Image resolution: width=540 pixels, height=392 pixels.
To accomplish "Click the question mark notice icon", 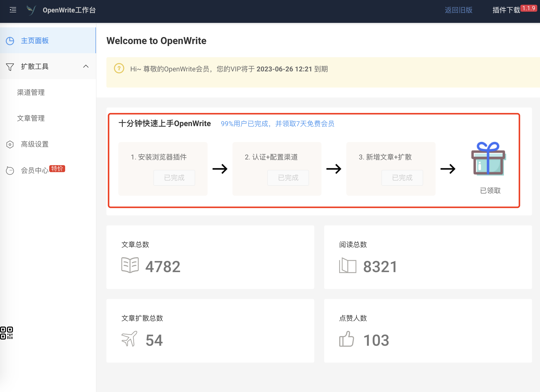I will pyautogui.click(x=119, y=68).
